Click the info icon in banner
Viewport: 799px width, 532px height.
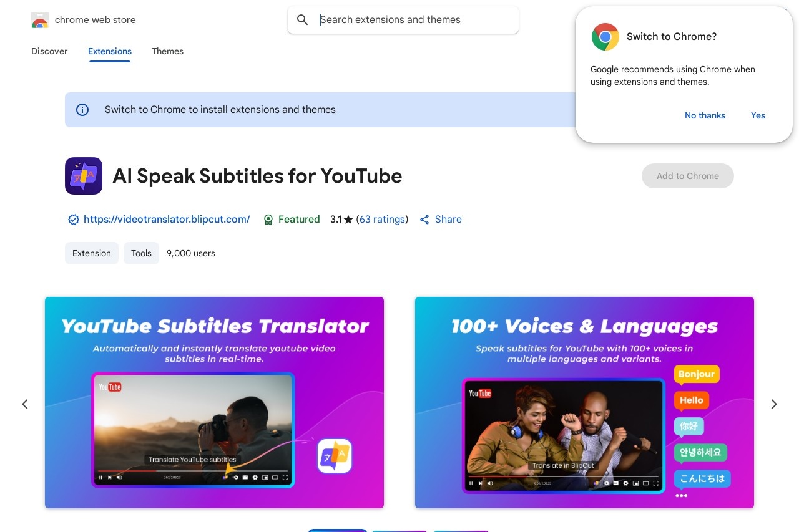[x=82, y=110]
